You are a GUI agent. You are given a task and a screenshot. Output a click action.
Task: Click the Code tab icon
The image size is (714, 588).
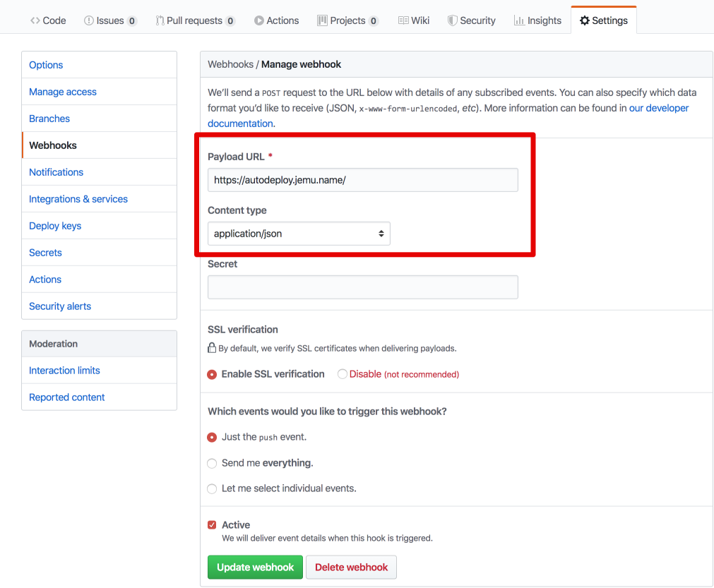point(35,20)
